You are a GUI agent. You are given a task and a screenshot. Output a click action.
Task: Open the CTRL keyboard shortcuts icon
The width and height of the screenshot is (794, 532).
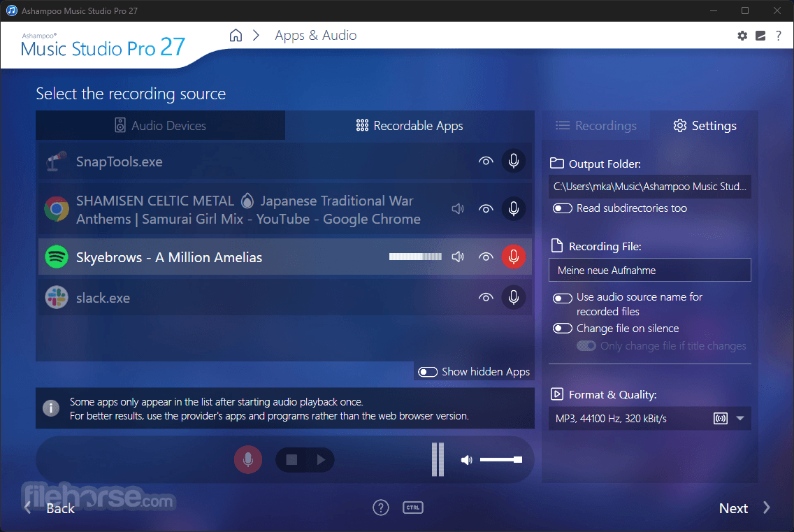(x=413, y=507)
